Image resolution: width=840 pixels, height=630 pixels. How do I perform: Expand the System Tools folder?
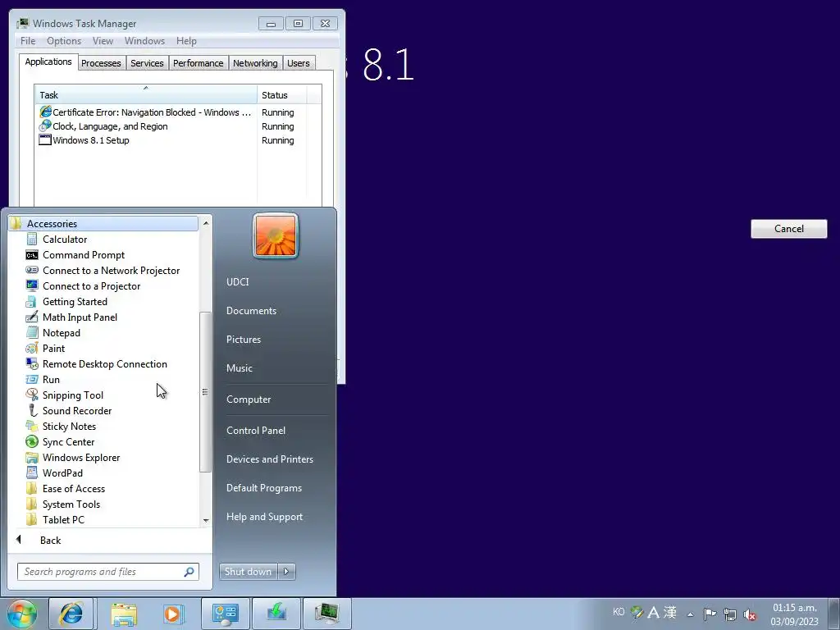71,504
